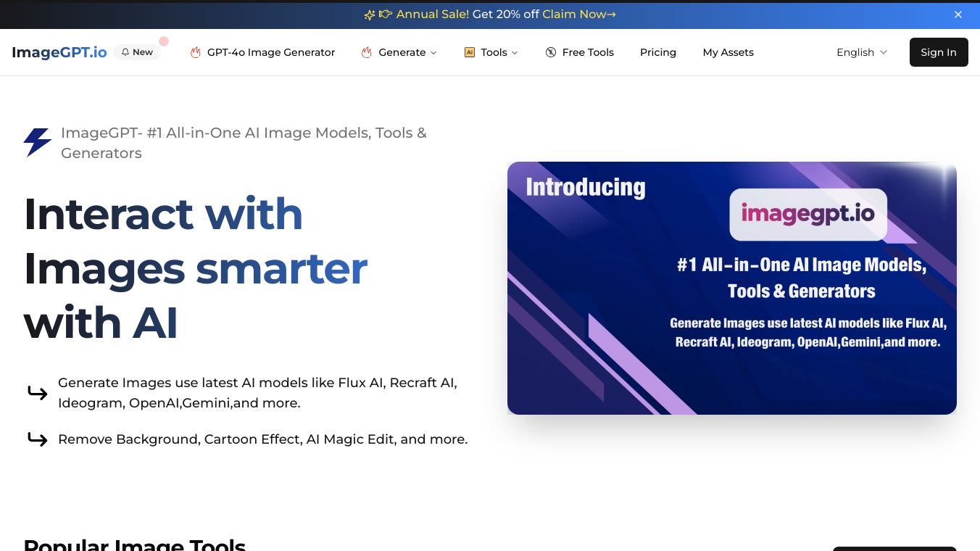Click the flame icon beside GPT-4o Image Generator

click(196, 52)
